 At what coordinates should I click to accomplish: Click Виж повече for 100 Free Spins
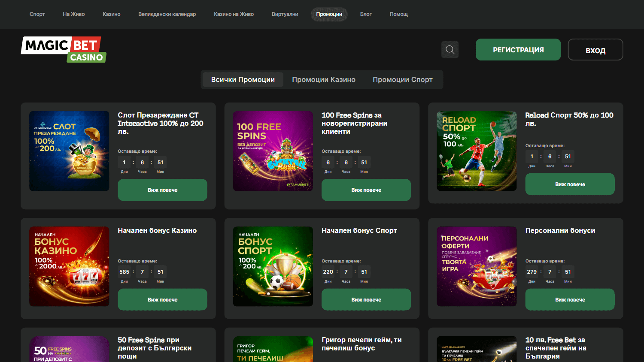pyautogui.click(x=366, y=190)
